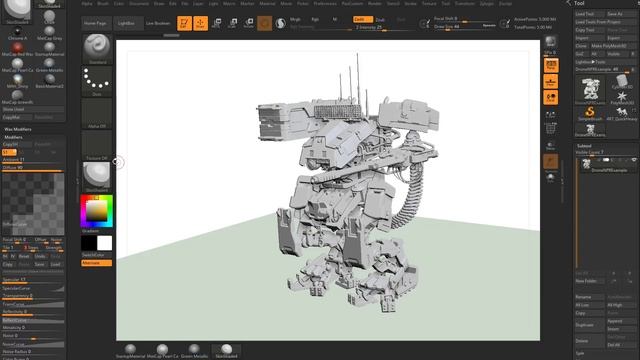Select the Move transform tool
Image resolution: width=640 pixels, height=360 pixels.
click(x=217, y=23)
